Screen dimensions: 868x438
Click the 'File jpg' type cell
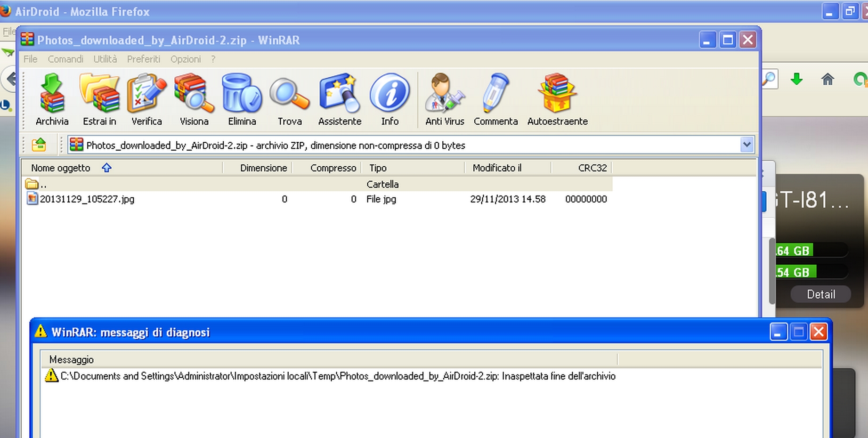(x=381, y=199)
